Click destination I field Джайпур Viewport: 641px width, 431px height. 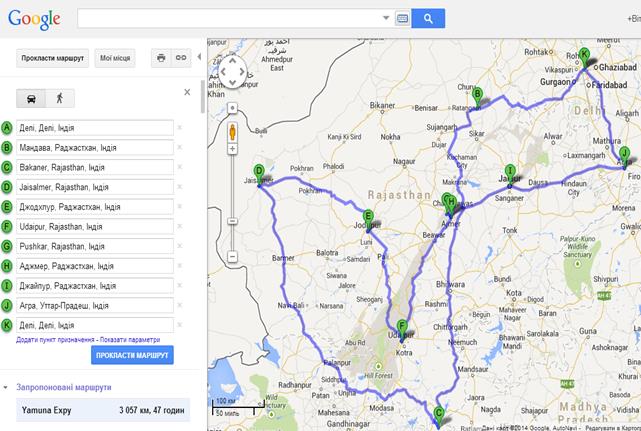tap(95, 286)
